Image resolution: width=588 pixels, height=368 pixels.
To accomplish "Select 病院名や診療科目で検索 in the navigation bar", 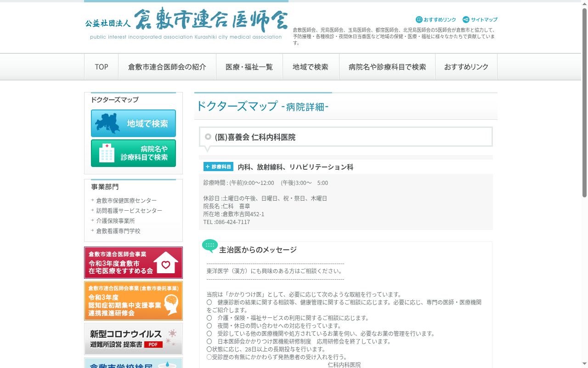I will coord(387,67).
